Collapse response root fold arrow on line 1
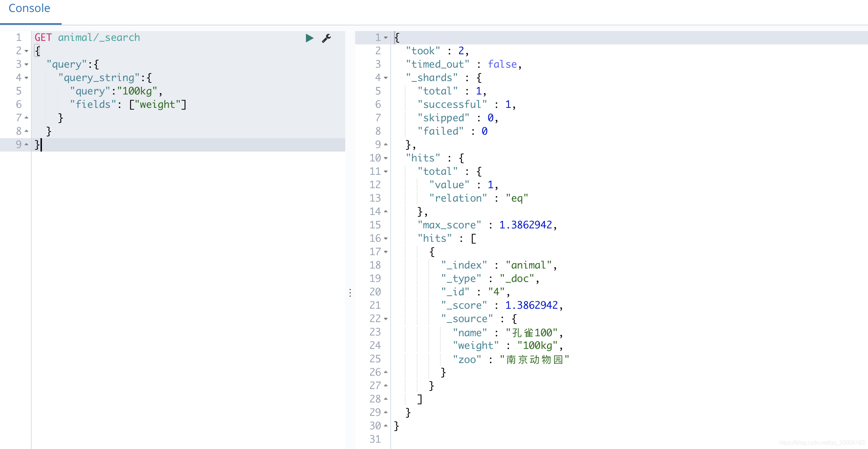This screenshot has height=449, width=868. pos(386,37)
